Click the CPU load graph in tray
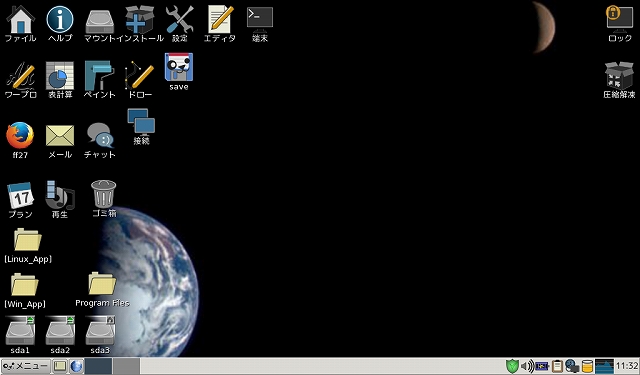This screenshot has width=640, height=375. [604, 366]
